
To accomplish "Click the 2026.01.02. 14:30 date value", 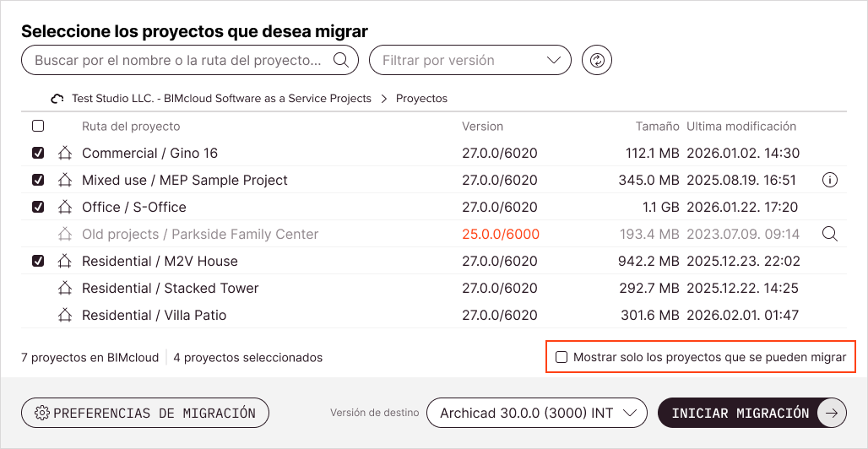I will (743, 153).
